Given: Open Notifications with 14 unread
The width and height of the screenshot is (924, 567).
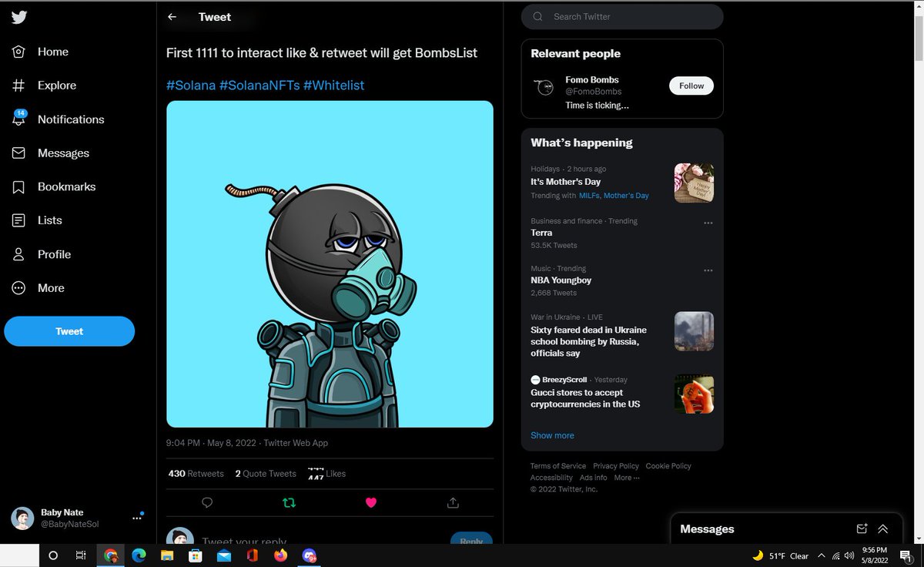Looking at the screenshot, I should pos(58,119).
